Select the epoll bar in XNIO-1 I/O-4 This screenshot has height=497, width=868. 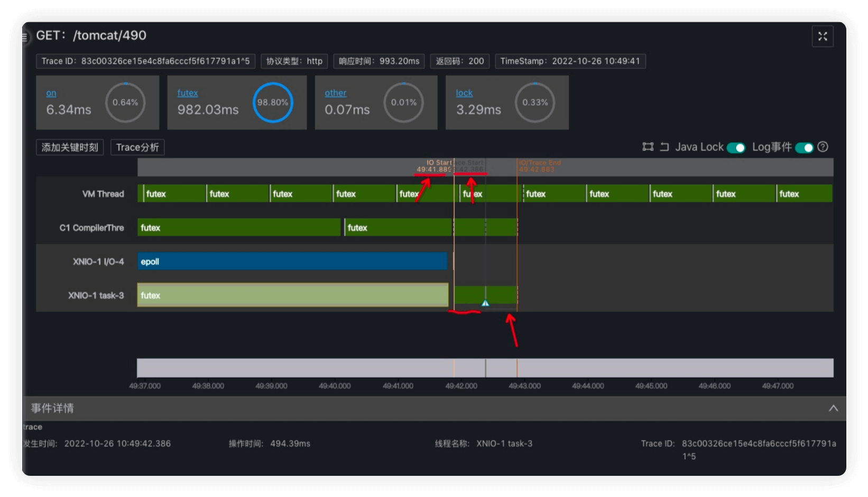click(x=292, y=261)
